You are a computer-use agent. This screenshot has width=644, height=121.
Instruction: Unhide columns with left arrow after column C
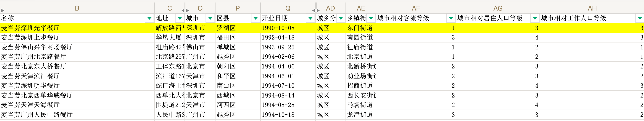pyautogui.click(x=183, y=11)
